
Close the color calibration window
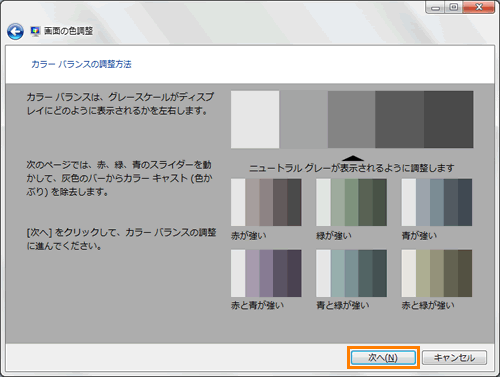(x=479, y=8)
